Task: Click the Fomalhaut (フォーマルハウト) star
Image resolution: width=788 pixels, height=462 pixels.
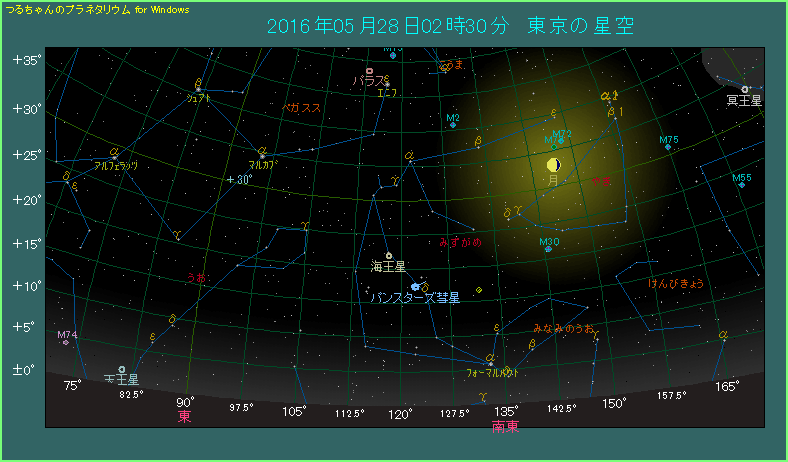Action: (490, 360)
